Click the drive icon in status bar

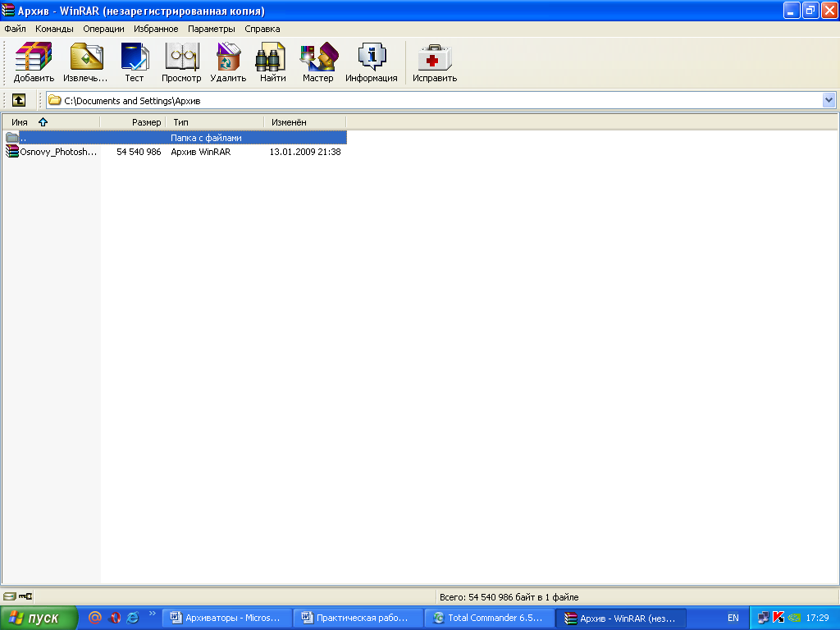[x=10, y=596]
